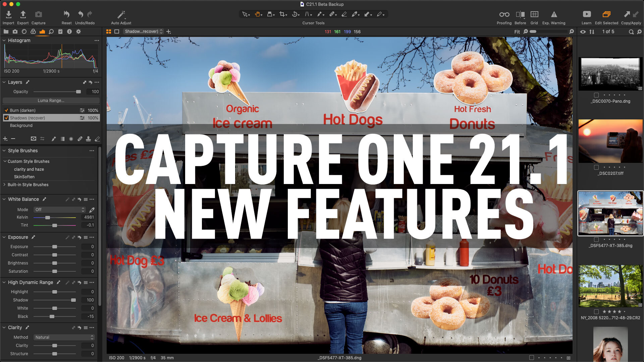Select the Erase Mask cursor tool
This screenshot has width=644, height=362.
[344, 14]
